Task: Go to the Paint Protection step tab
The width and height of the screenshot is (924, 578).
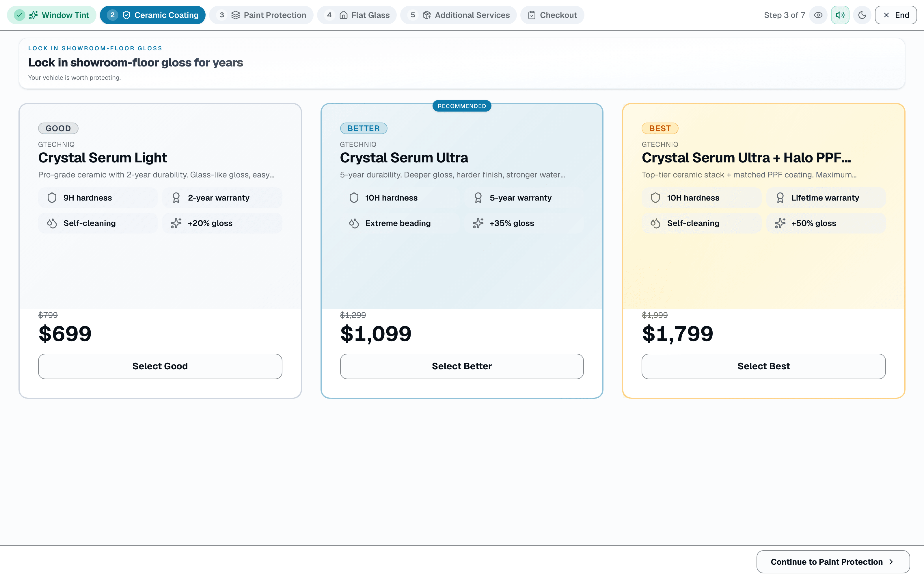Action: (x=261, y=15)
